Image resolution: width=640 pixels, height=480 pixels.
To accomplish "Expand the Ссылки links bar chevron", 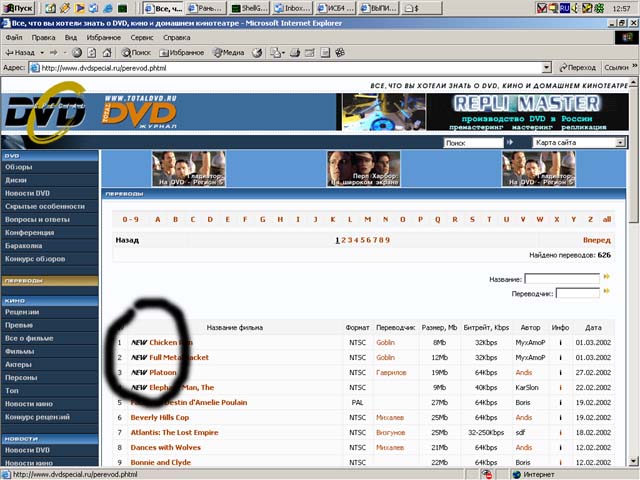I will (x=635, y=66).
